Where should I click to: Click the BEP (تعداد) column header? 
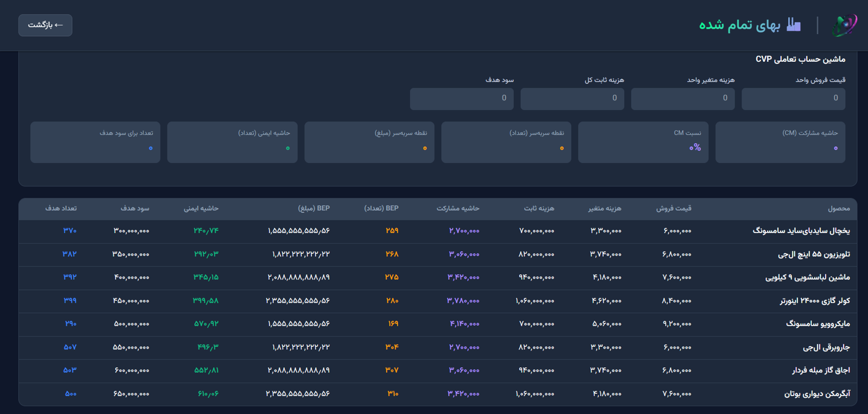pos(381,209)
